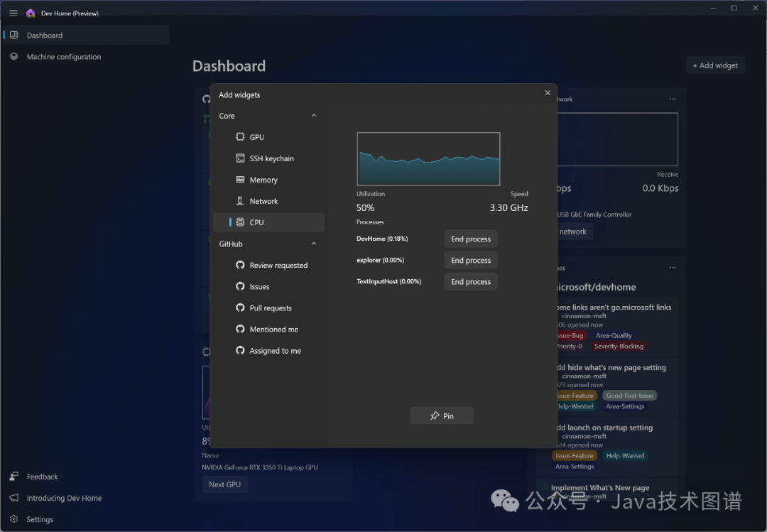Click GitHub icon beside Assigned to me
The width and height of the screenshot is (767, 532).
coord(240,350)
